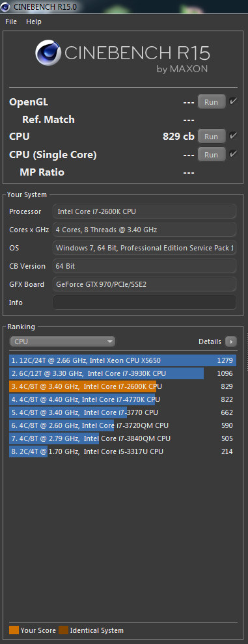The height and width of the screenshot is (644, 248).
Task: Click the Processor field Intel Core i7-2600K
Action: 145,211
